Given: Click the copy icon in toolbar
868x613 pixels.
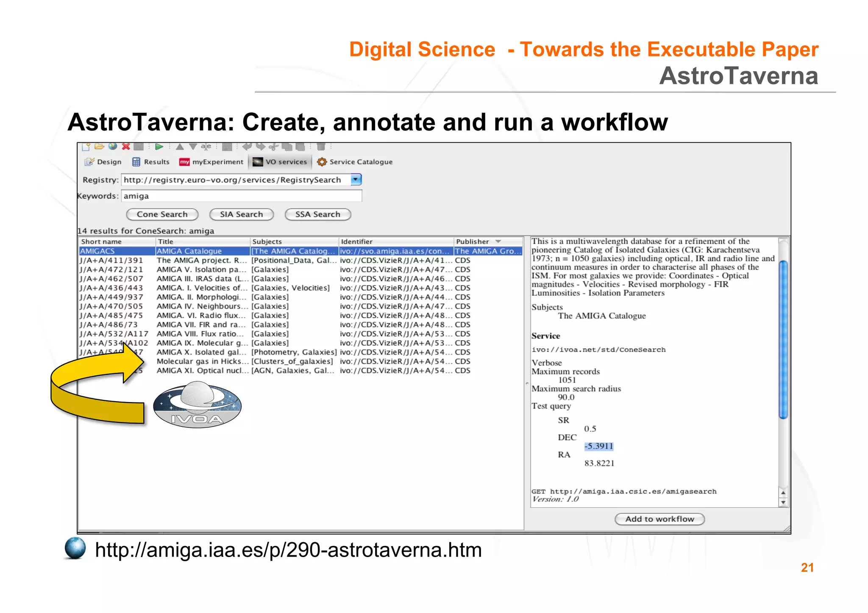Looking at the screenshot, I should [x=287, y=147].
